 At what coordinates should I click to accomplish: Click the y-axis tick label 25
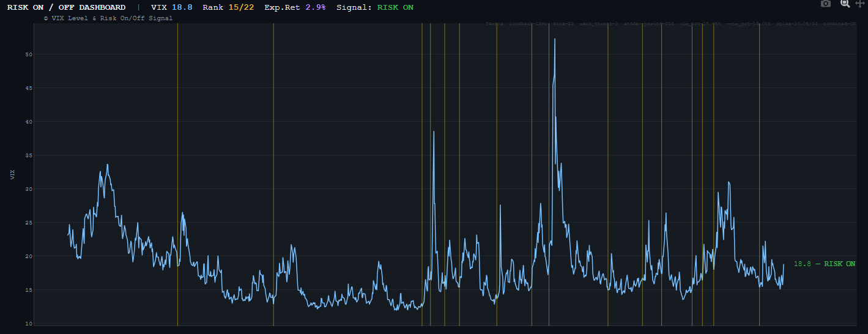[x=28, y=223]
